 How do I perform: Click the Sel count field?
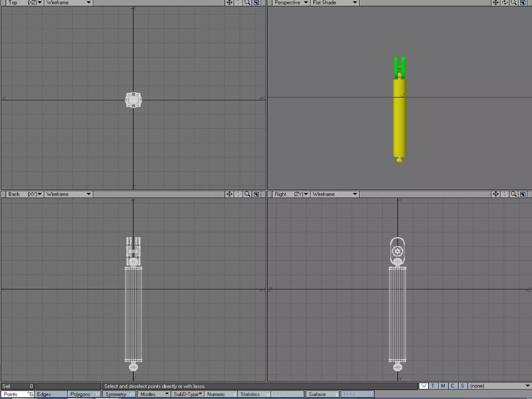18,386
